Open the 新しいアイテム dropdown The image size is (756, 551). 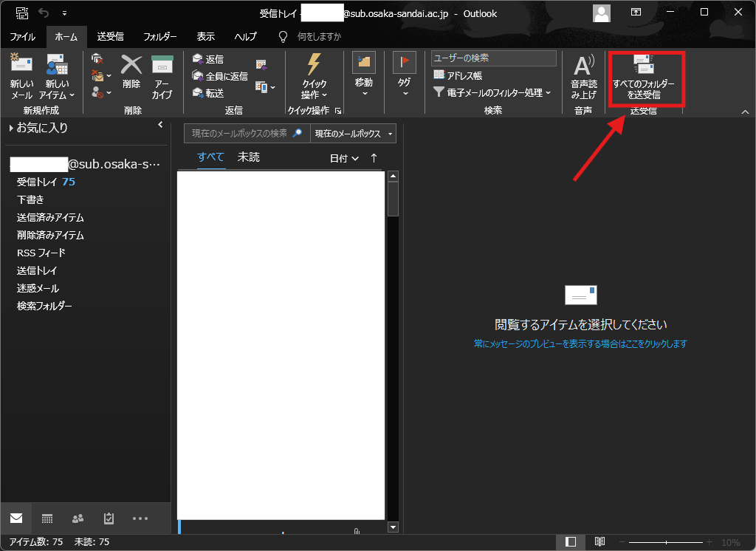point(57,76)
